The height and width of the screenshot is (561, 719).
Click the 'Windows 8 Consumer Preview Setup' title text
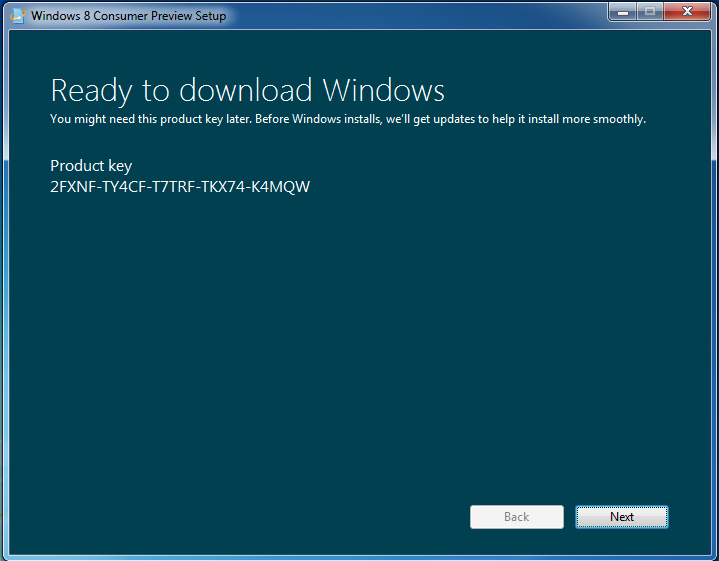click(128, 16)
